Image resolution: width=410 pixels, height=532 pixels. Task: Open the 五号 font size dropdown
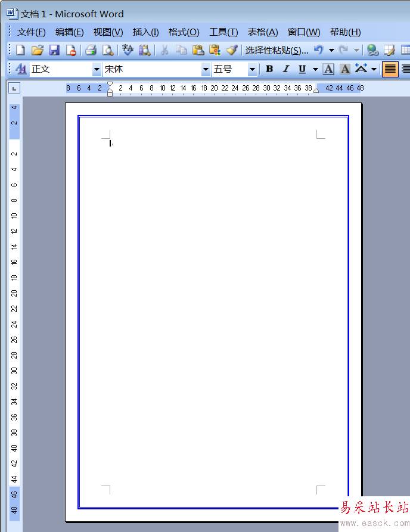pos(252,70)
